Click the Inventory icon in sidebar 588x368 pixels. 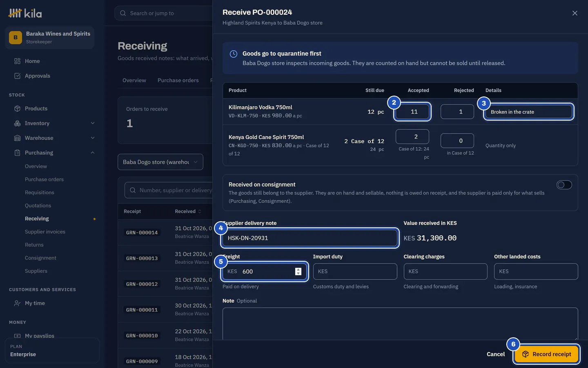click(17, 123)
